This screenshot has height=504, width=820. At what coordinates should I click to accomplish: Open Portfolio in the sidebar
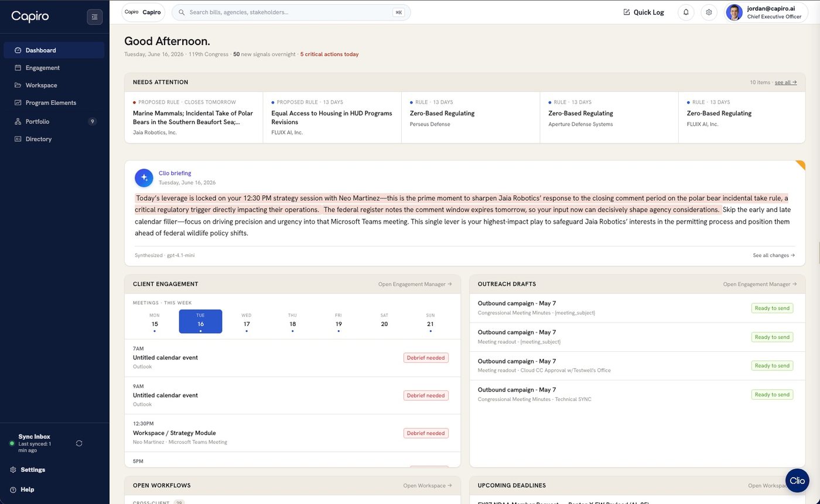(54, 122)
